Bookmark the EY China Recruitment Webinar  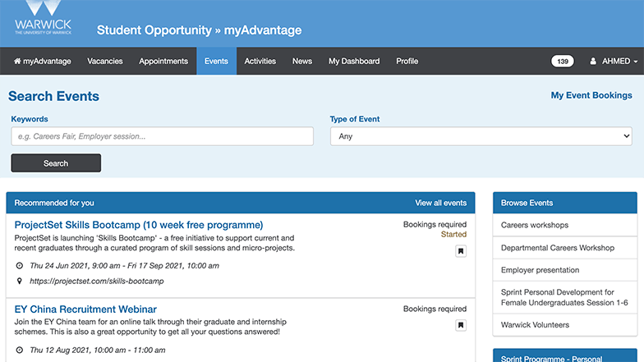(461, 325)
